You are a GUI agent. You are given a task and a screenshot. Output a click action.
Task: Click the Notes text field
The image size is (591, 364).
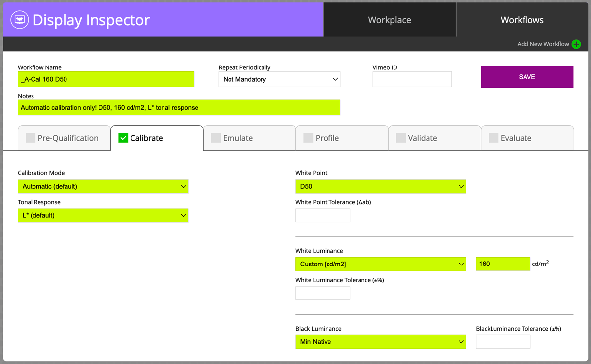[x=179, y=108]
